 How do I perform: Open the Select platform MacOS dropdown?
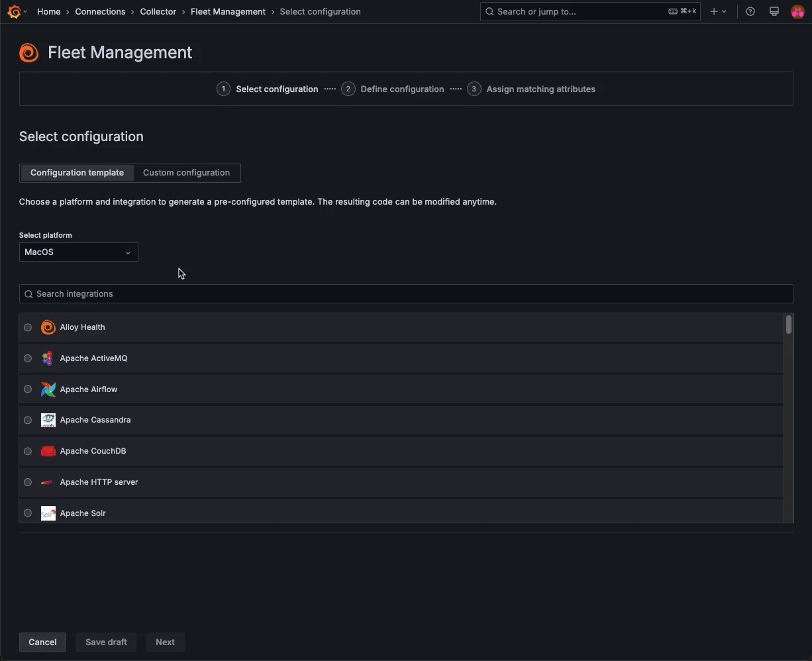point(78,252)
